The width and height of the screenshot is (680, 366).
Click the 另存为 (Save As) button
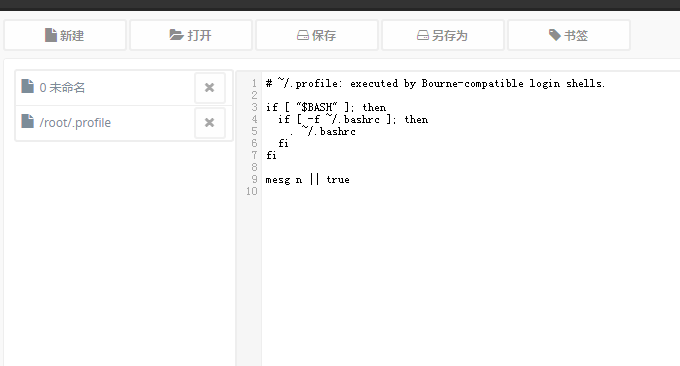443,35
